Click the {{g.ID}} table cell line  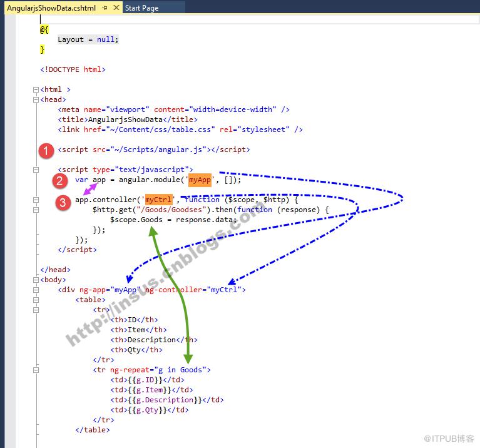(148, 380)
